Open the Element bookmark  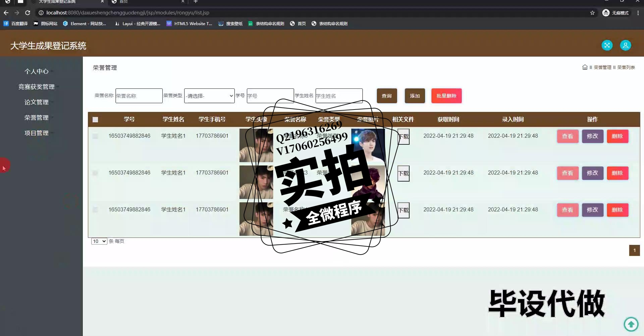point(85,23)
